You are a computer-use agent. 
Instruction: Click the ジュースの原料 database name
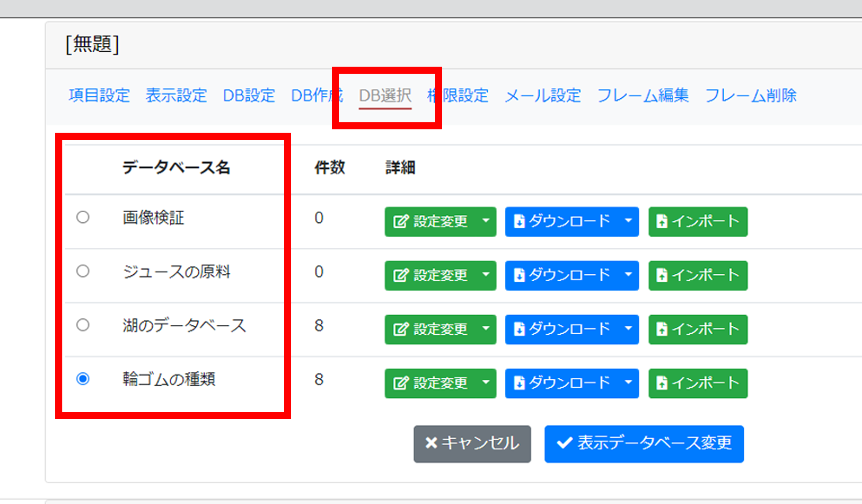[177, 272]
